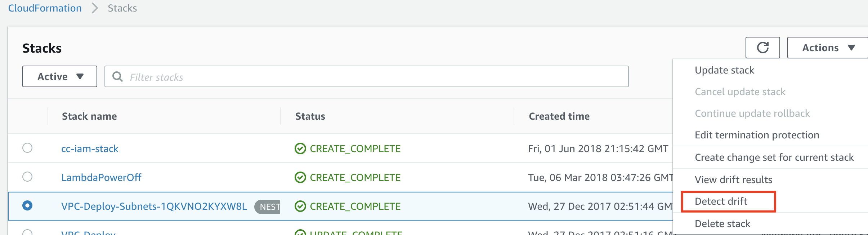
Task: Open the Actions dropdown menu
Action: [828, 48]
